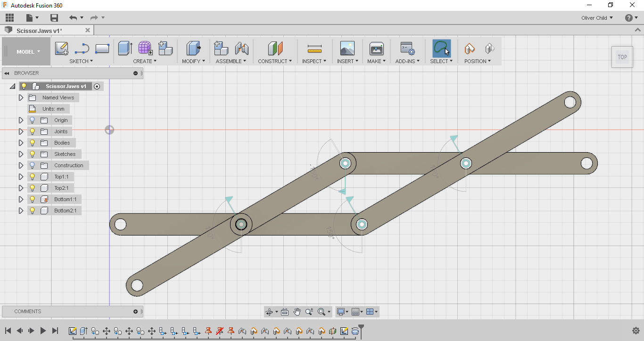Viewport: 644px width, 341px height.
Task: Expand the Construction folder
Action: click(21, 165)
